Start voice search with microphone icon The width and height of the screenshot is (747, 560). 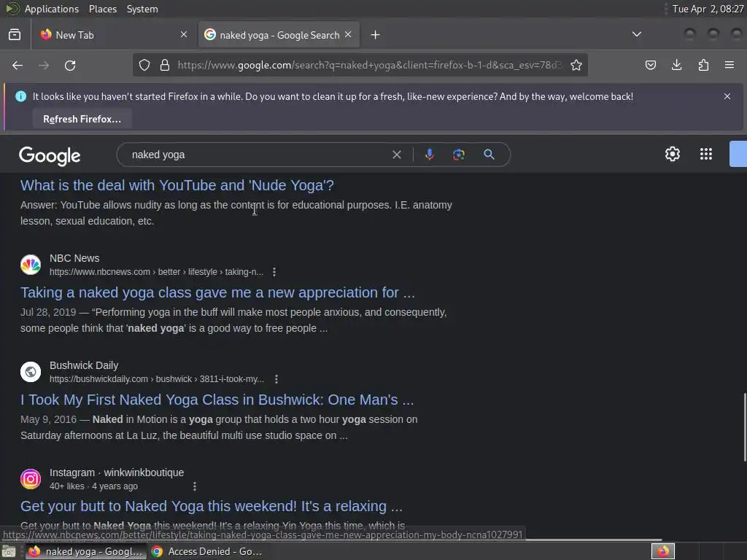pos(429,155)
